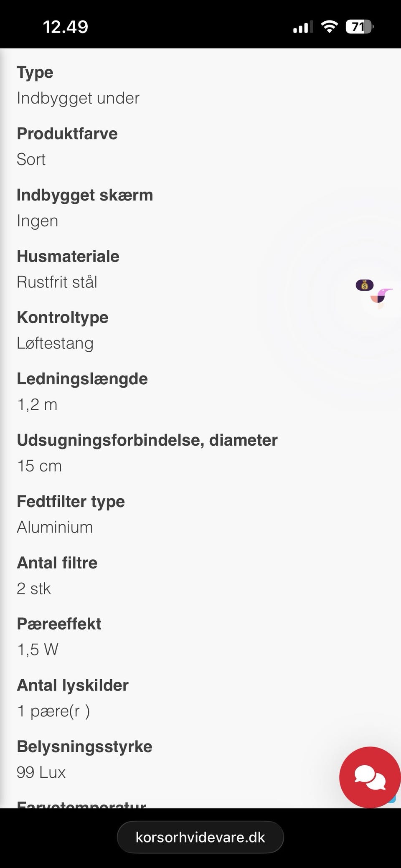Open the red chat bubble button
Screen dimensions: 401x868
click(x=370, y=777)
